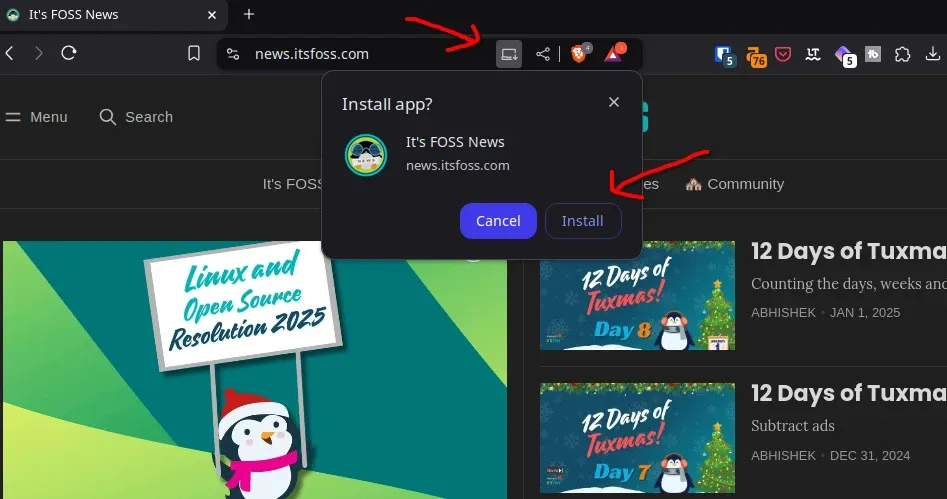Open the Tuxmas headline dated Jan 1, 2025
The width and height of the screenshot is (947, 499).
(849, 251)
